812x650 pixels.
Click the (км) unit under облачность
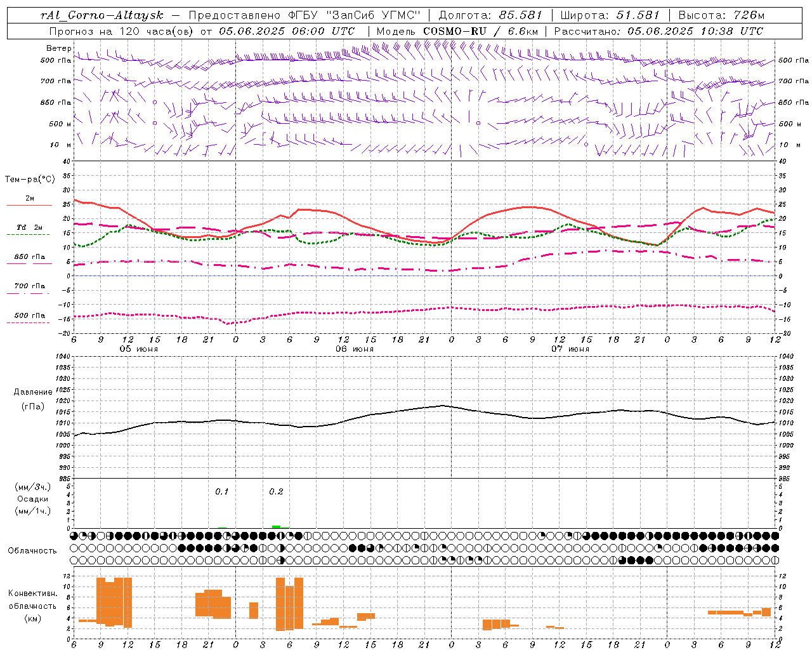[32, 618]
